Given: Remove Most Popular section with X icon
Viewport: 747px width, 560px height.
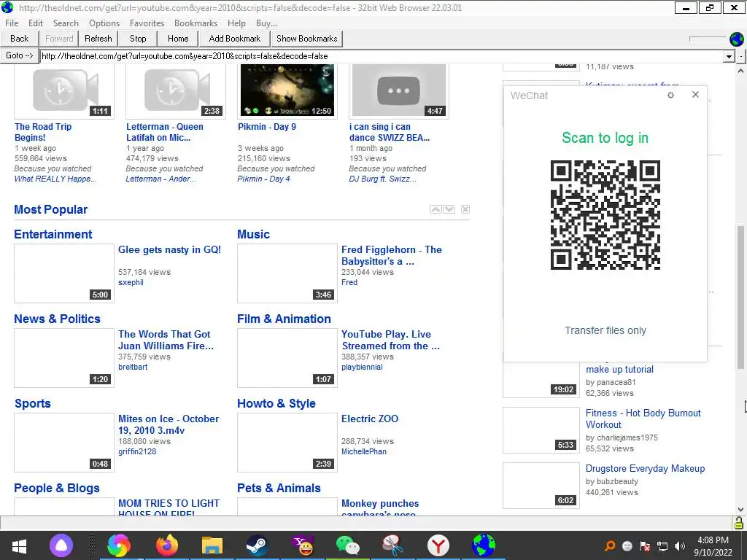Looking at the screenshot, I should tap(465, 209).
